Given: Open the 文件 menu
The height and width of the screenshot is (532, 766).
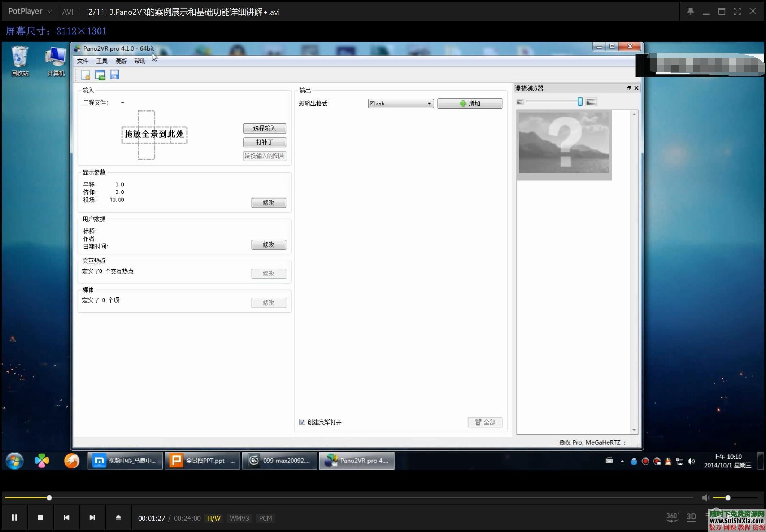Looking at the screenshot, I should 83,61.
